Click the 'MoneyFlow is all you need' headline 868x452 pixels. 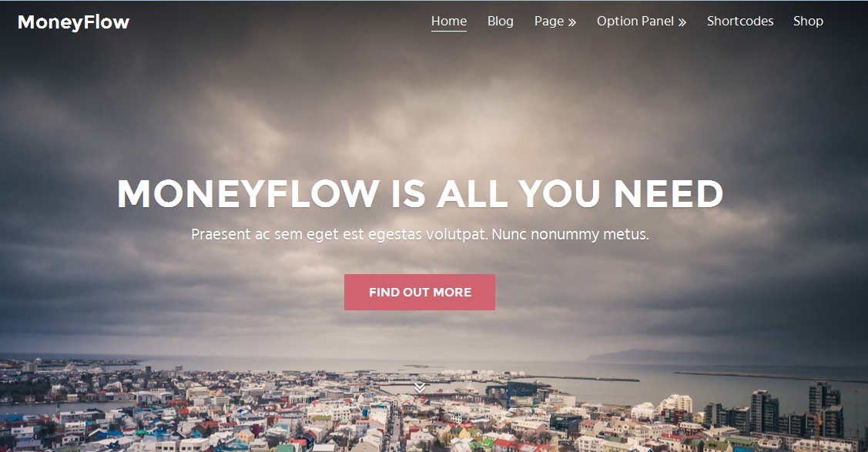(421, 193)
